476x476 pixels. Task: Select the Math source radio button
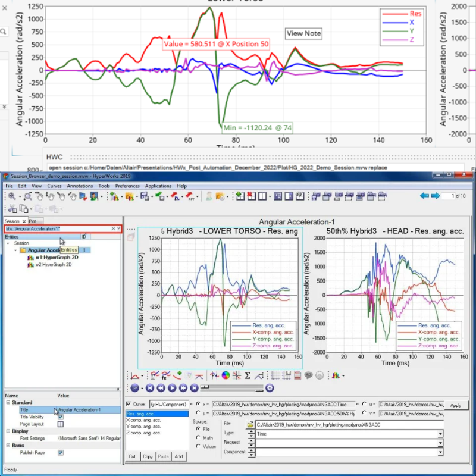pos(196,437)
